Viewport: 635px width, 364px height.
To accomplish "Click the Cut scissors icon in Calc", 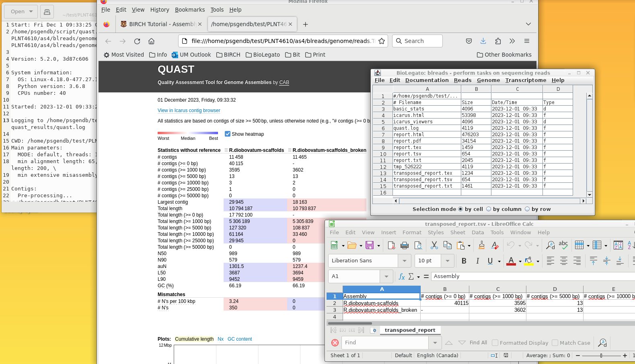I will tap(434, 245).
